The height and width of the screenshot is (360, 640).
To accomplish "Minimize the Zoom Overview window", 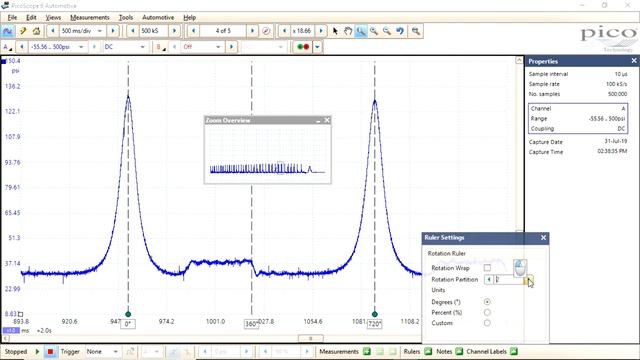I will [318, 120].
